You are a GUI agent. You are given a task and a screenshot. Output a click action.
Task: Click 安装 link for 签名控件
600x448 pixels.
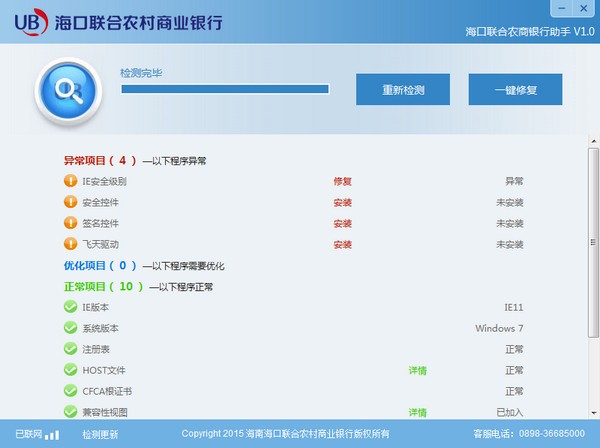click(x=342, y=223)
